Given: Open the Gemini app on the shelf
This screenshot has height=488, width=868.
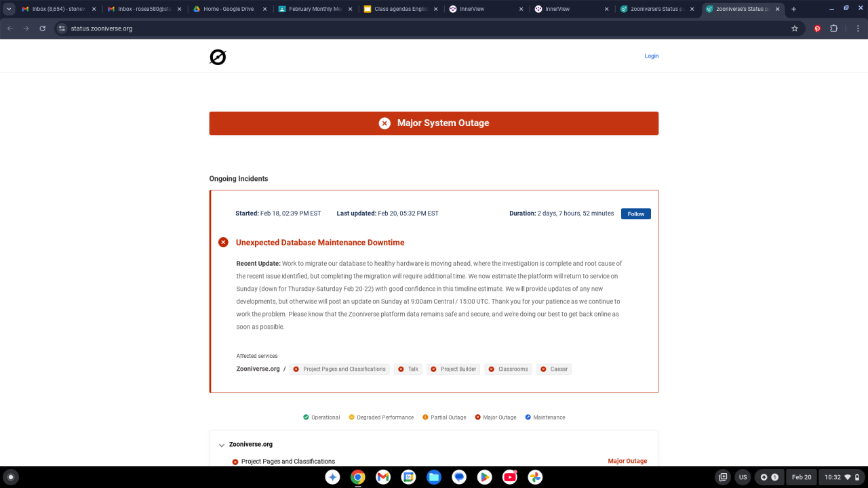Looking at the screenshot, I should point(332,477).
